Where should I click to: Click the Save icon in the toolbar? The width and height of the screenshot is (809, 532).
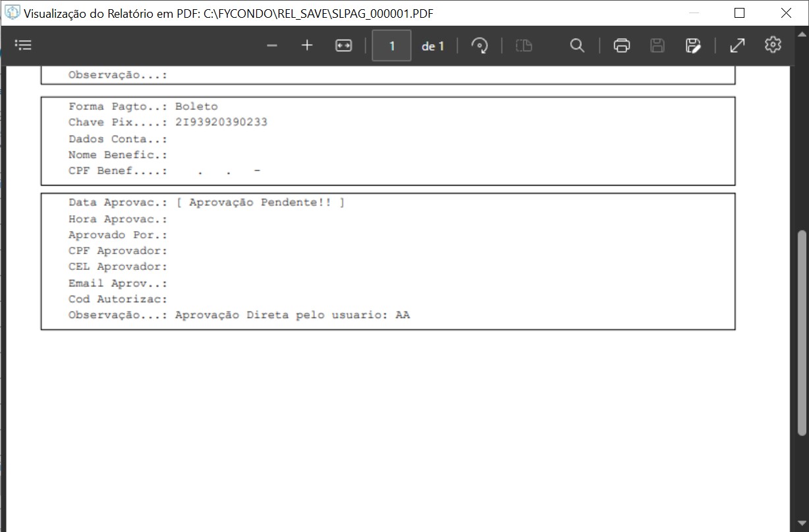tap(657, 45)
